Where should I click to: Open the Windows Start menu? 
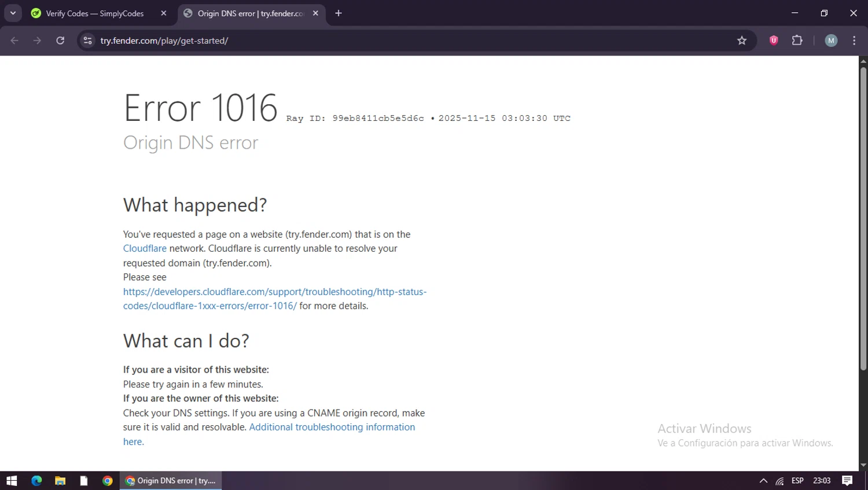(x=12, y=481)
